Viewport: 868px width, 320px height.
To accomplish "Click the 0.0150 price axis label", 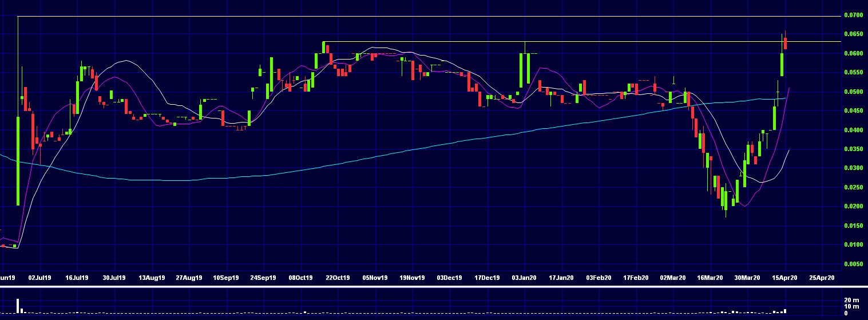I will pyautogui.click(x=853, y=226).
